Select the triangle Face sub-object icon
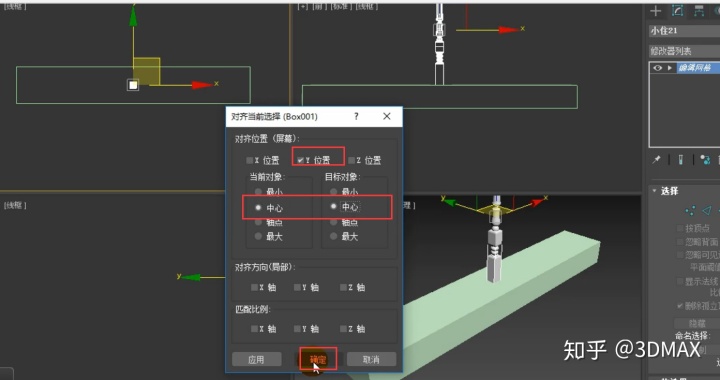 707,210
